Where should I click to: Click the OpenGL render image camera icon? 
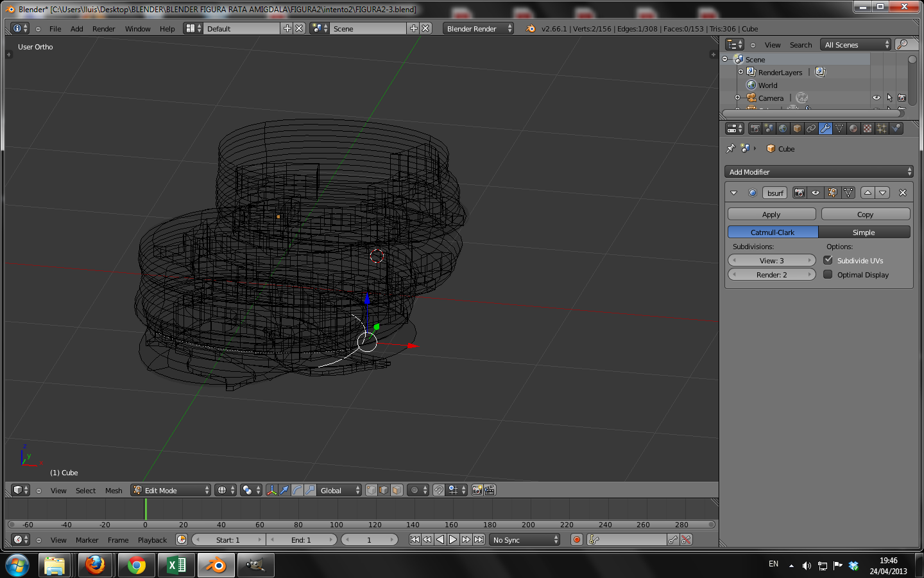[x=477, y=490]
